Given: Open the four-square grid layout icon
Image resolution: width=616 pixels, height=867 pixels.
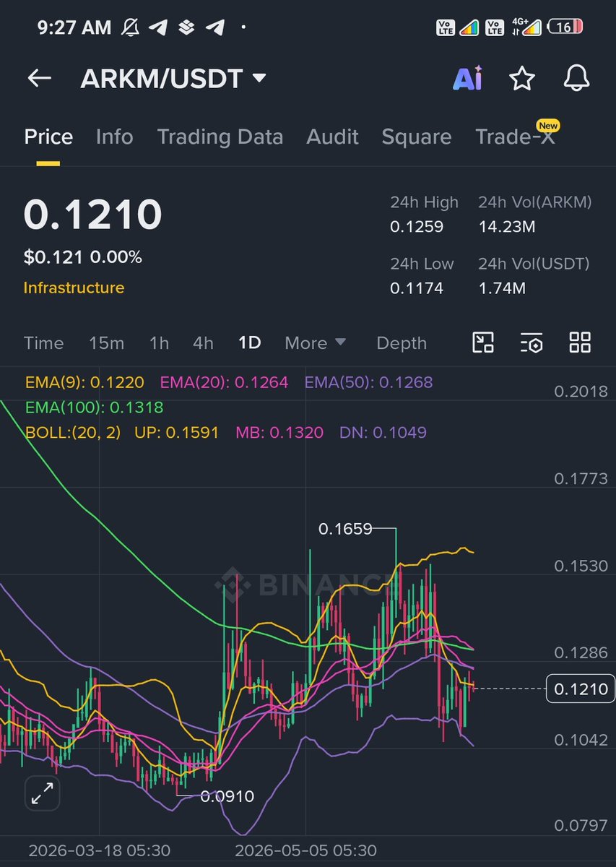Looking at the screenshot, I should (x=580, y=342).
